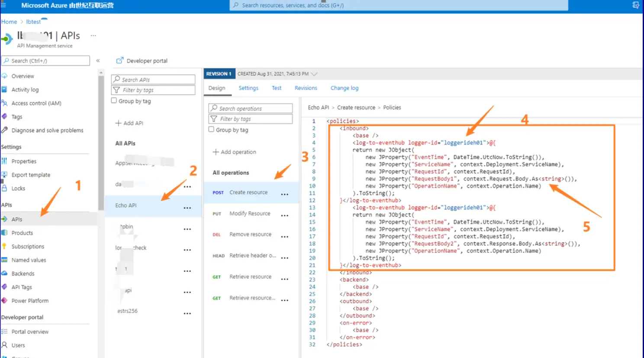Open Filter by tags for operations
The image size is (644, 358).
(251, 119)
